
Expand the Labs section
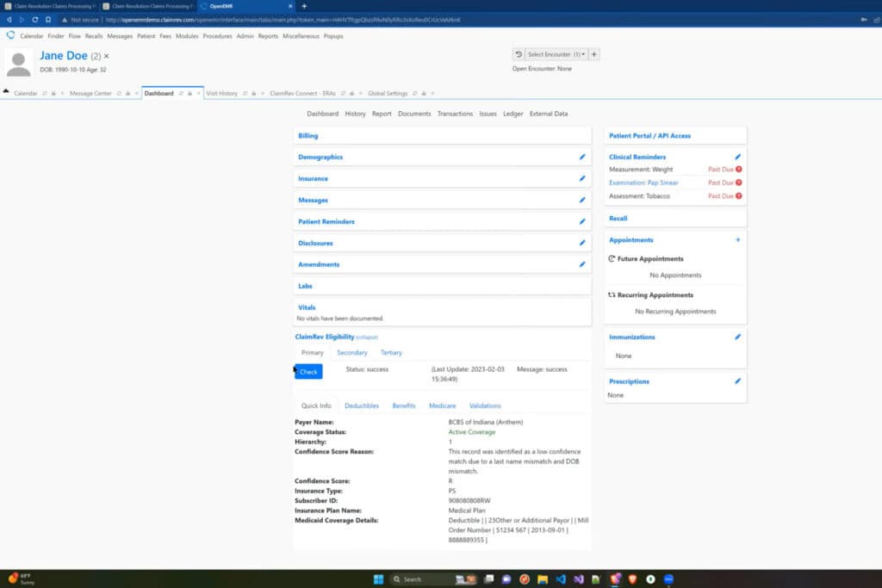305,286
